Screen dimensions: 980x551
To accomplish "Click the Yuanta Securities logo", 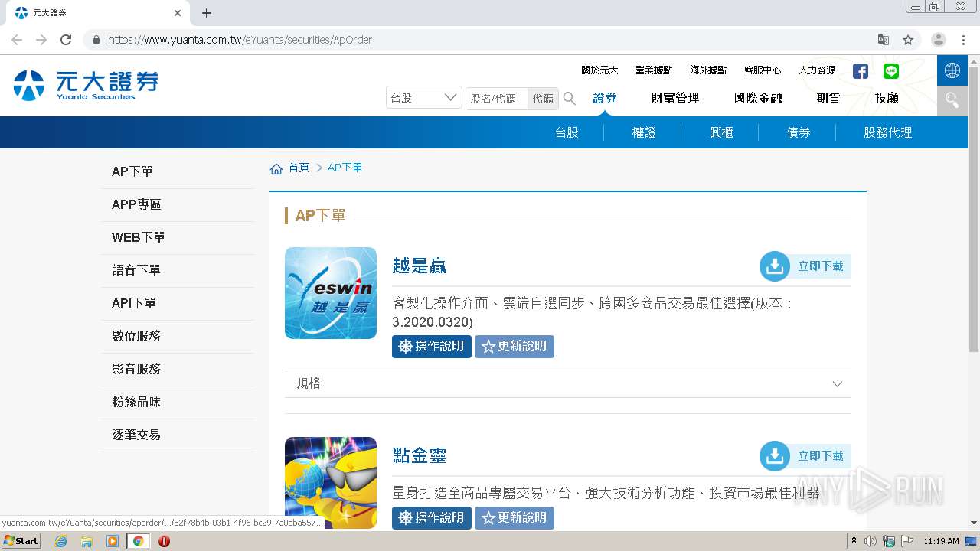I will click(86, 85).
